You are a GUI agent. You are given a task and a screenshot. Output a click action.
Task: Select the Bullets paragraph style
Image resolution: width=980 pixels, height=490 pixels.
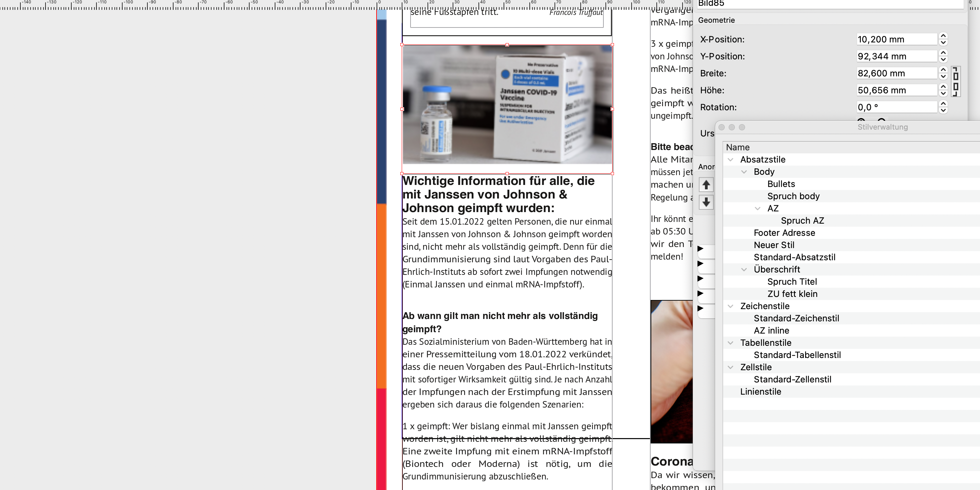(781, 184)
